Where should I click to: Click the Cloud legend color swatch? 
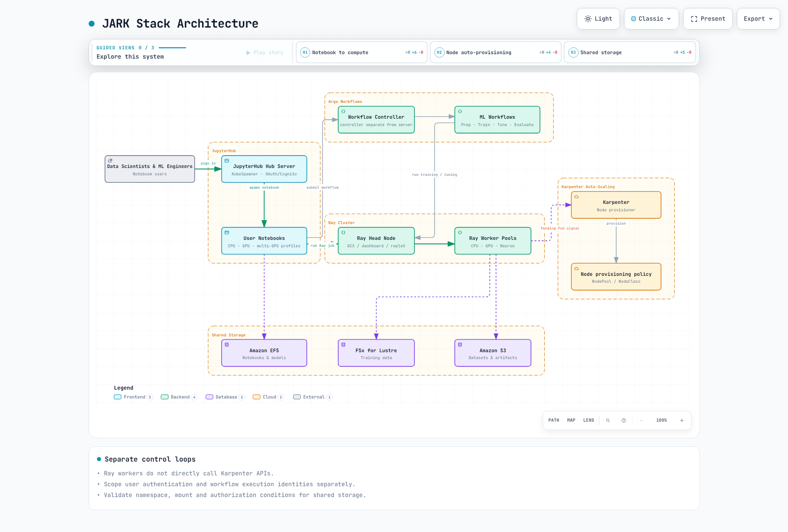click(257, 397)
